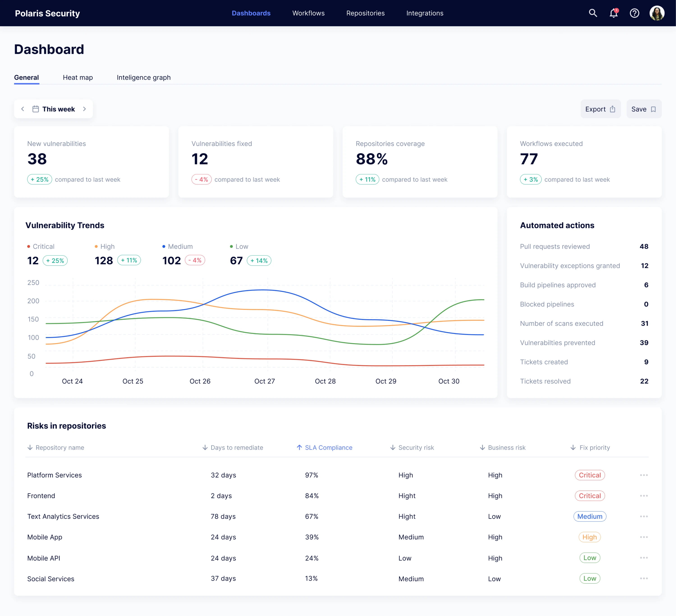Open more options for Mobile App row

tap(644, 537)
